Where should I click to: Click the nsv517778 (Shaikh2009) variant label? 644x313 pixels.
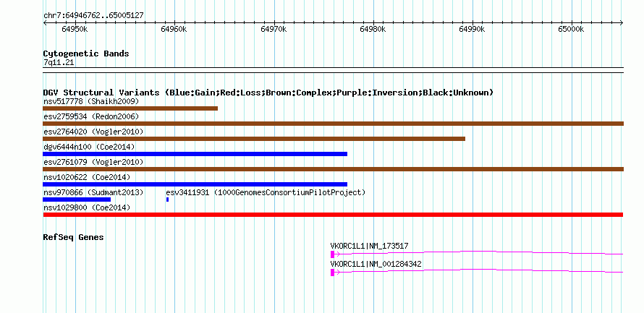pos(91,101)
